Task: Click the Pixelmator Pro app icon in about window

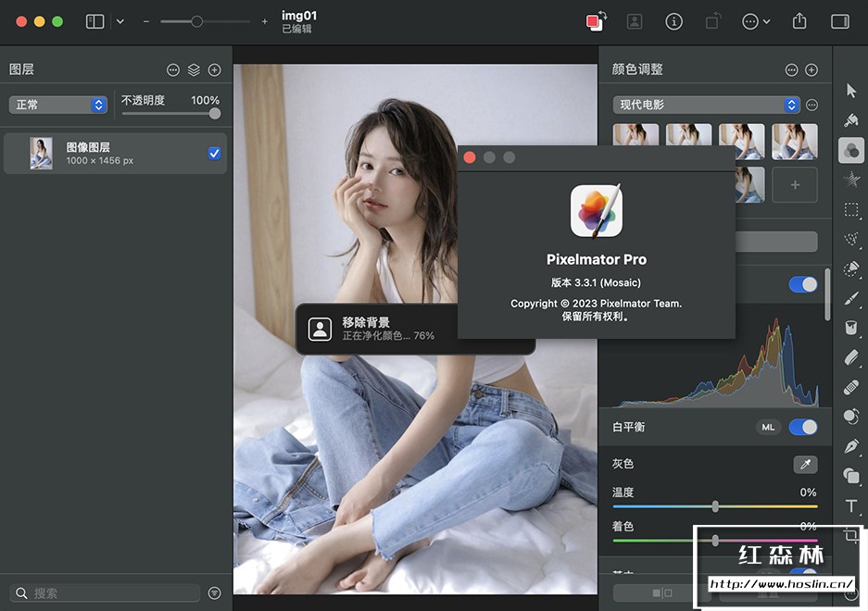Action: click(597, 211)
